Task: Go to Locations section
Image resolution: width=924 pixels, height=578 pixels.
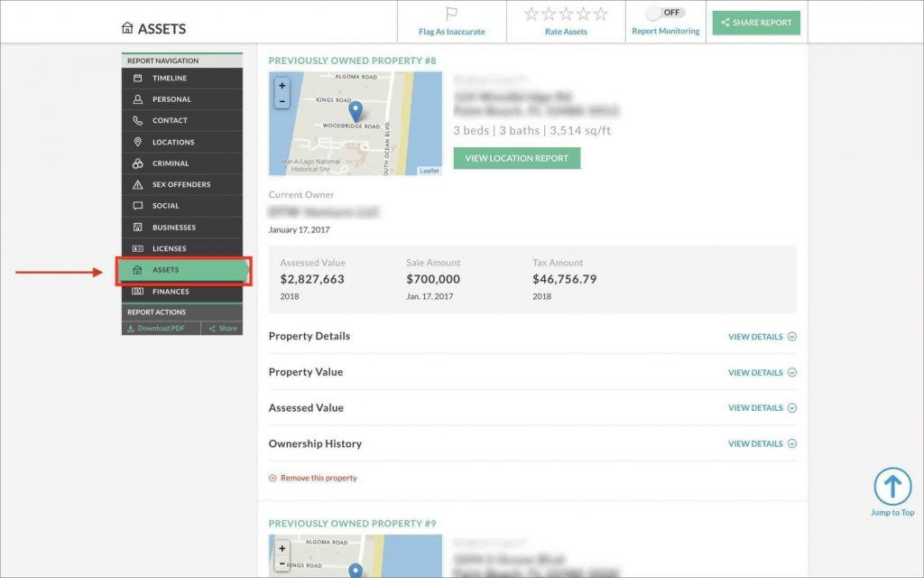Action: click(x=182, y=142)
